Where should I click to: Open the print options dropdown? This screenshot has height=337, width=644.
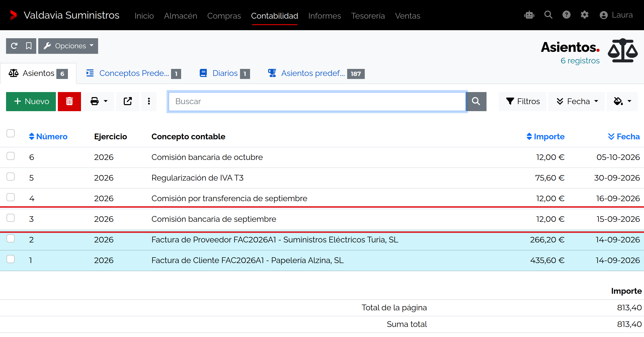[99, 101]
